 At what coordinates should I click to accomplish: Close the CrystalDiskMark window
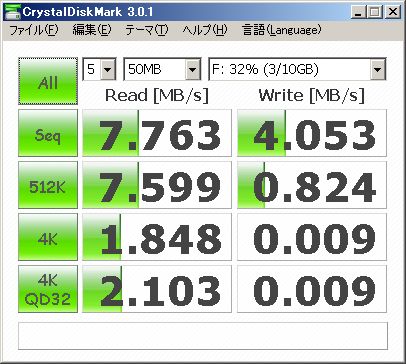pyautogui.click(x=393, y=12)
